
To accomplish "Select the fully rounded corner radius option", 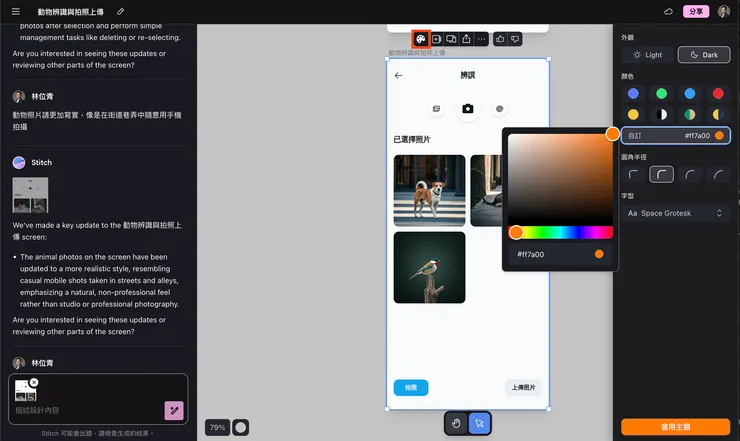I will click(718, 175).
